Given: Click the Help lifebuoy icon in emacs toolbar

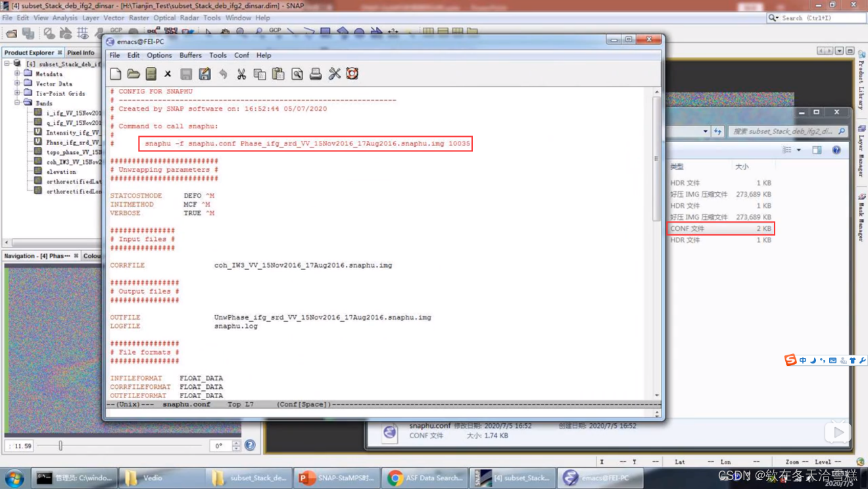Looking at the screenshot, I should click(352, 74).
